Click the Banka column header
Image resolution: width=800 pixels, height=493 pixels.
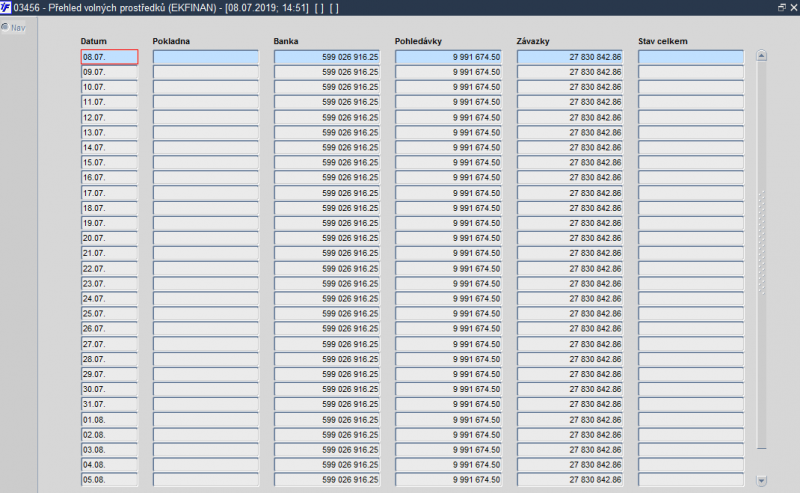[286, 41]
